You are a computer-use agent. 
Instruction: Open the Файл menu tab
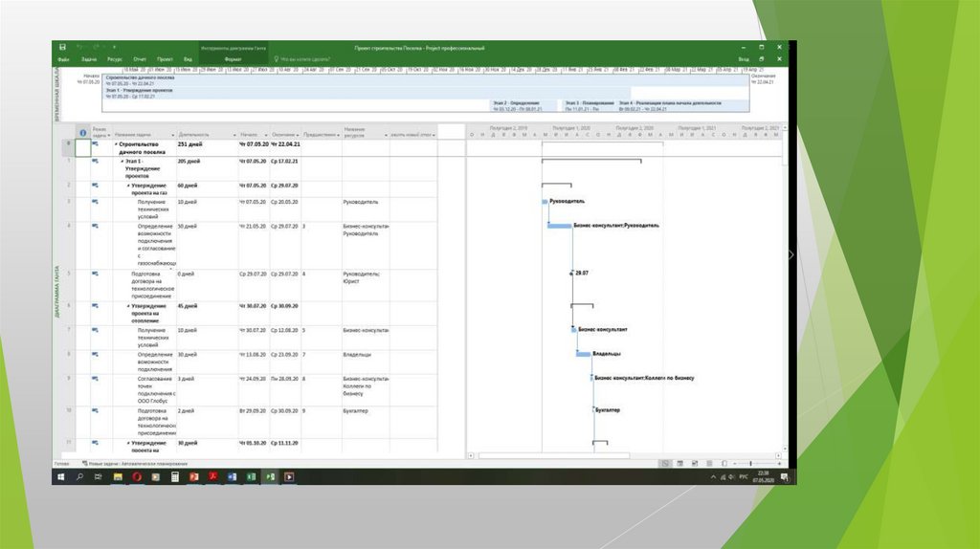click(63, 58)
